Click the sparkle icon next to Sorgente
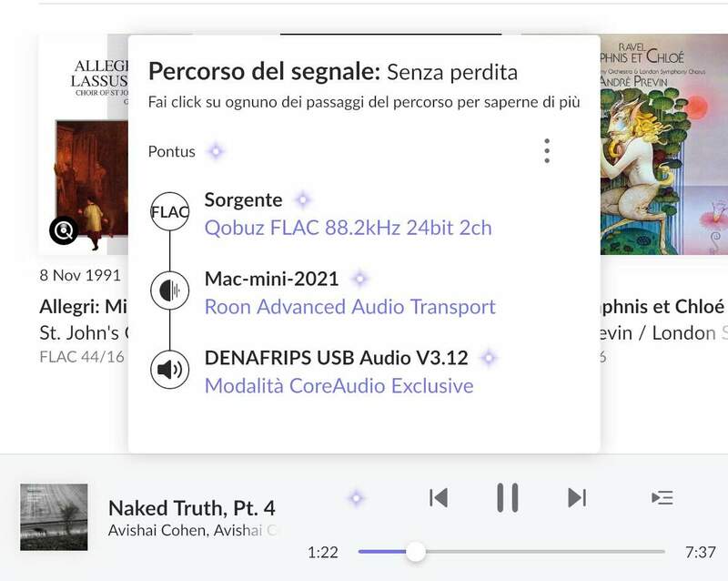Image resolution: width=728 pixels, height=581 pixels. pyautogui.click(x=303, y=199)
